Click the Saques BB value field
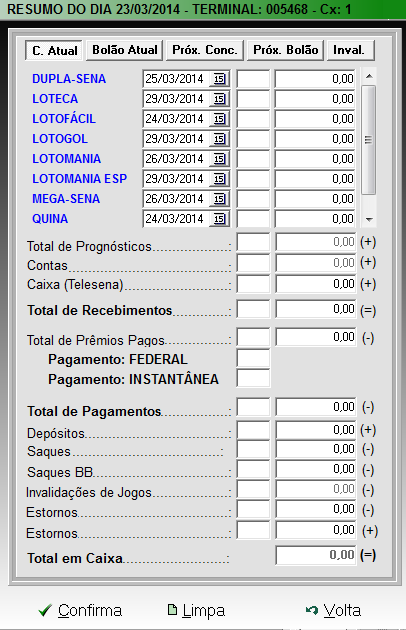This screenshot has height=630, width=406. (x=316, y=469)
